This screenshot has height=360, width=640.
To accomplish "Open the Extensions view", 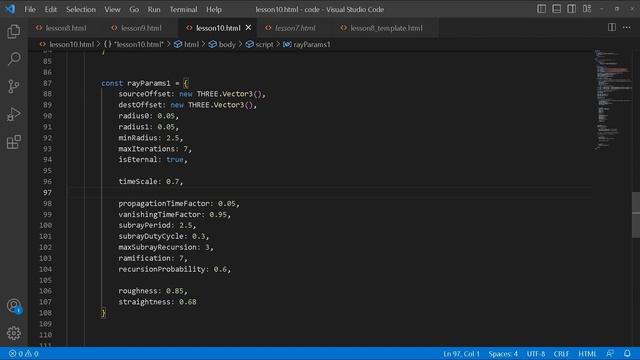I will 14,142.
